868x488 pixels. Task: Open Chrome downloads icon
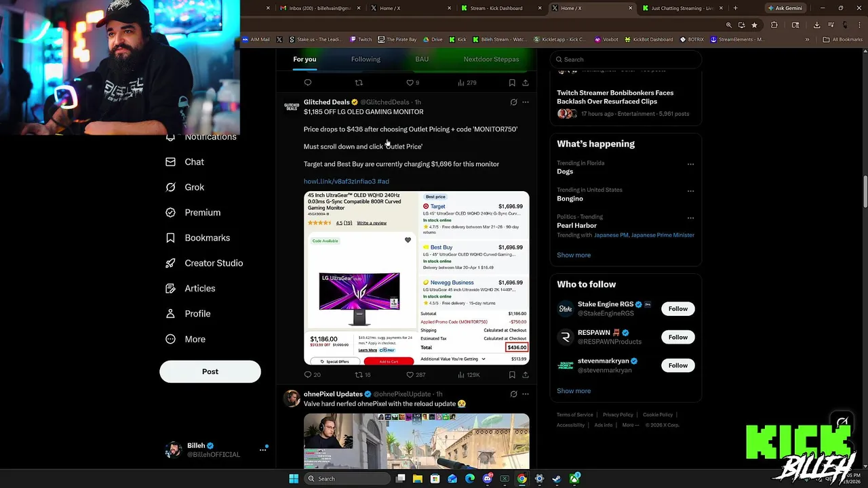816,25
